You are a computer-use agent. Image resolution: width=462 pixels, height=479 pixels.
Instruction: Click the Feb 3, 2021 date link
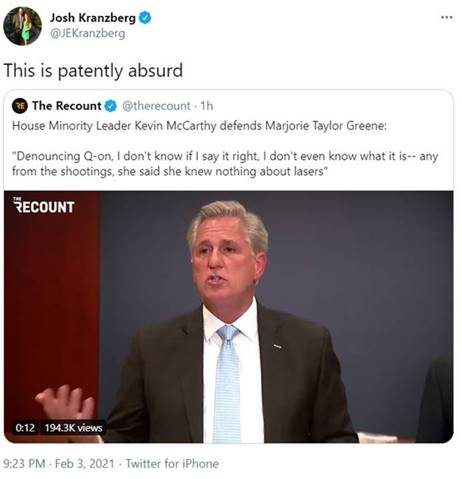point(84,464)
